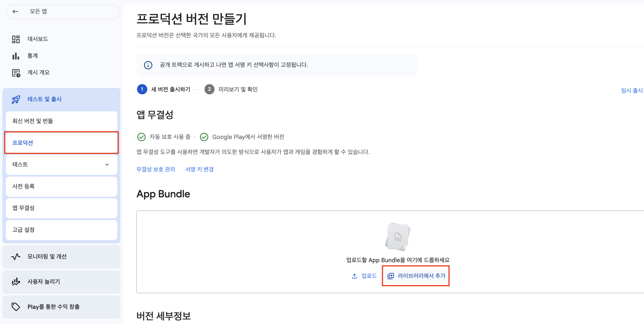Image resolution: width=644 pixels, height=324 pixels.
Task: Click the 서명 키 변경 link
Action: pyautogui.click(x=199, y=169)
